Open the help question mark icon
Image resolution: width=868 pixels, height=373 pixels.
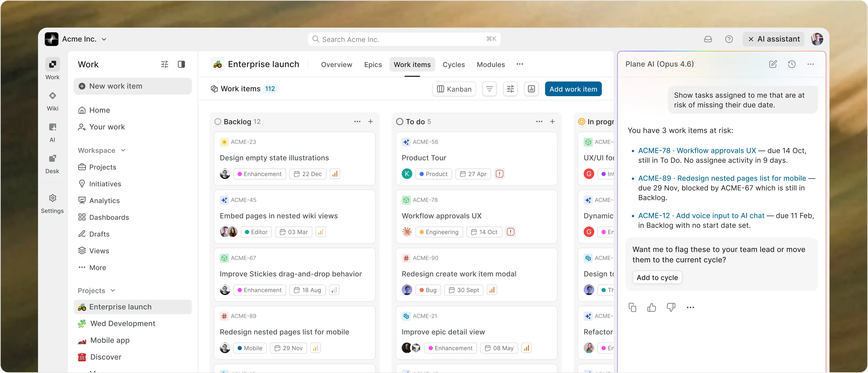click(x=729, y=39)
